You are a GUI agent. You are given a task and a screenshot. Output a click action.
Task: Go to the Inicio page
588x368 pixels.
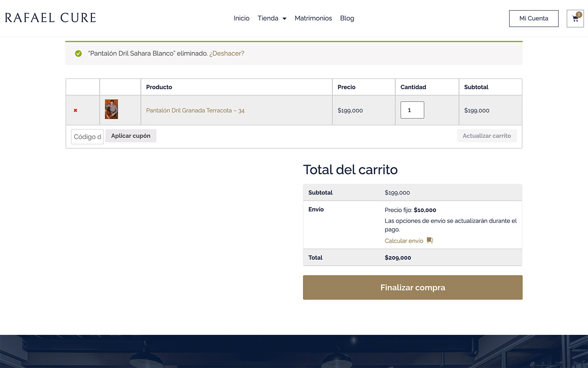[x=241, y=18]
